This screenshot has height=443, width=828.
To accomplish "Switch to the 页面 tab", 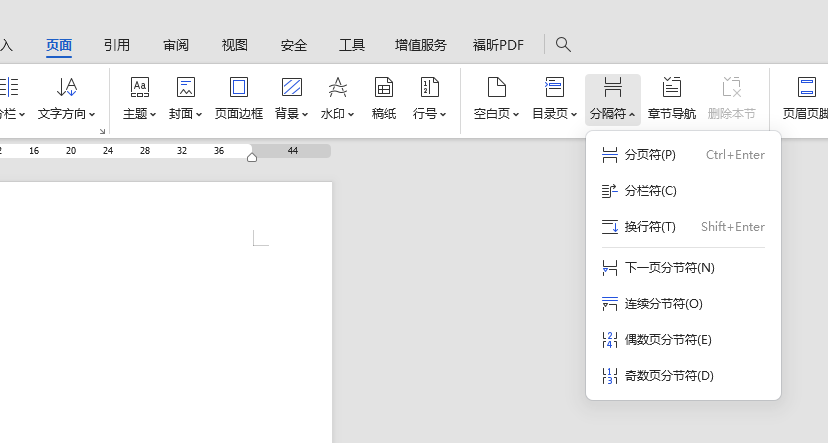I will tap(59, 45).
